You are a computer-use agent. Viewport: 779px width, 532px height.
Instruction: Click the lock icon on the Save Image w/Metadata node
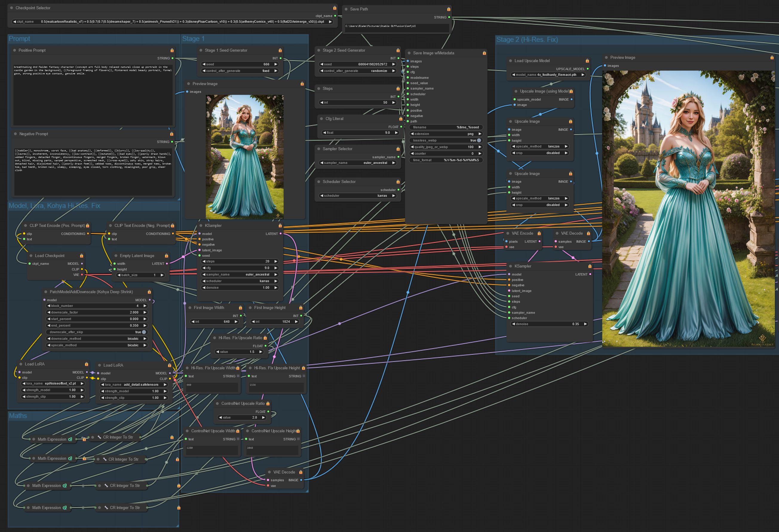pos(484,53)
